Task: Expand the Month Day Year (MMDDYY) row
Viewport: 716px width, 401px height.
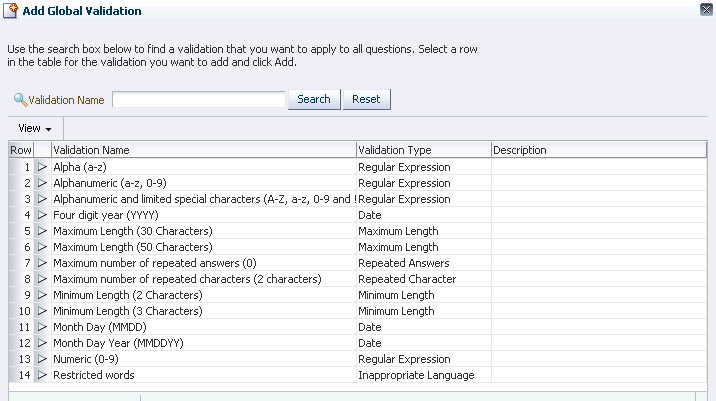Action: pyautogui.click(x=42, y=343)
